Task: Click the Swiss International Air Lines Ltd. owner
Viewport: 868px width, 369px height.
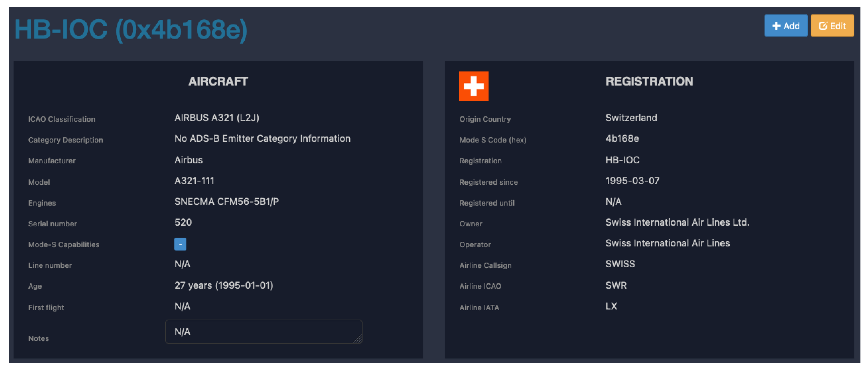Action: (x=677, y=222)
